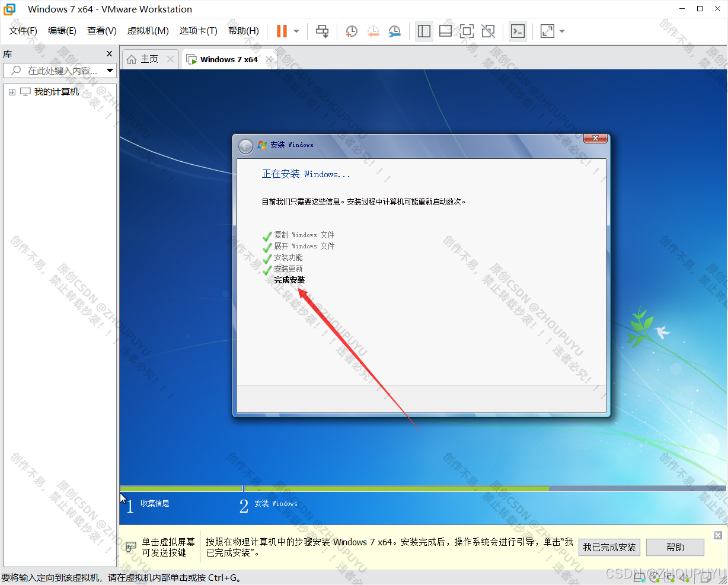The image size is (728, 585).
Task: Revert the VM to its previous snapshot
Action: pyautogui.click(x=373, y=31)
